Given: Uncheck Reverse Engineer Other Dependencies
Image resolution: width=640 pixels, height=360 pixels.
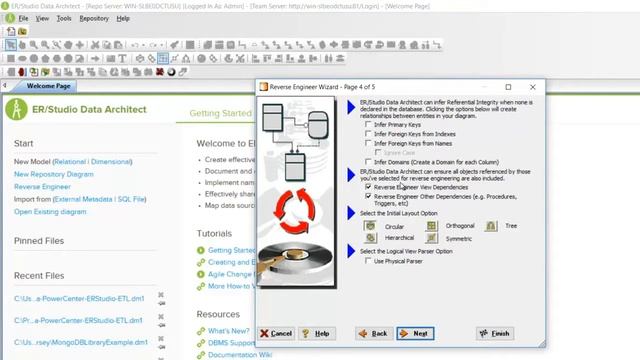Looking at the screenshot, I should [368, 196].
